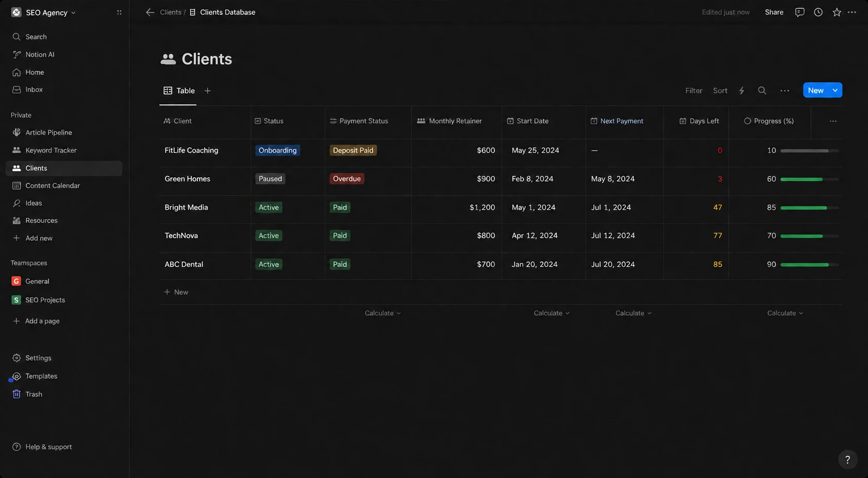Click the Onboarding status tag for FitLife Coaching
Viewport: 868px width, 478px height.
pyautogui.click(x=277, y=150)
